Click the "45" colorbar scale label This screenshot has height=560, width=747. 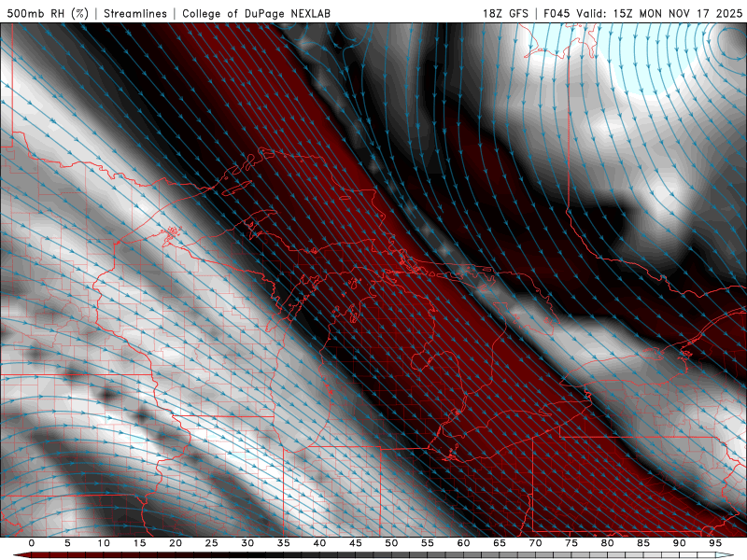pos(356,543)
